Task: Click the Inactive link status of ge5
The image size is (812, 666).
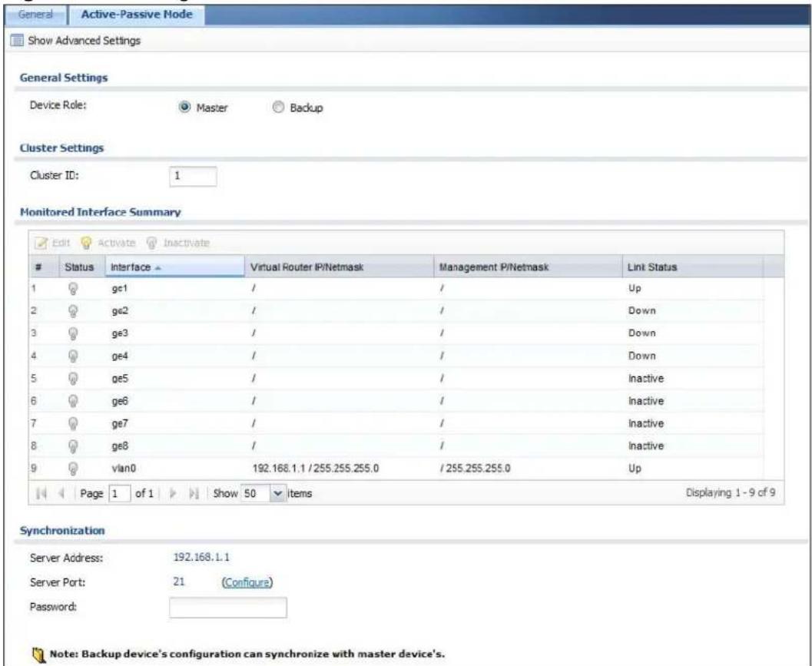Action: tap(646, 379)
